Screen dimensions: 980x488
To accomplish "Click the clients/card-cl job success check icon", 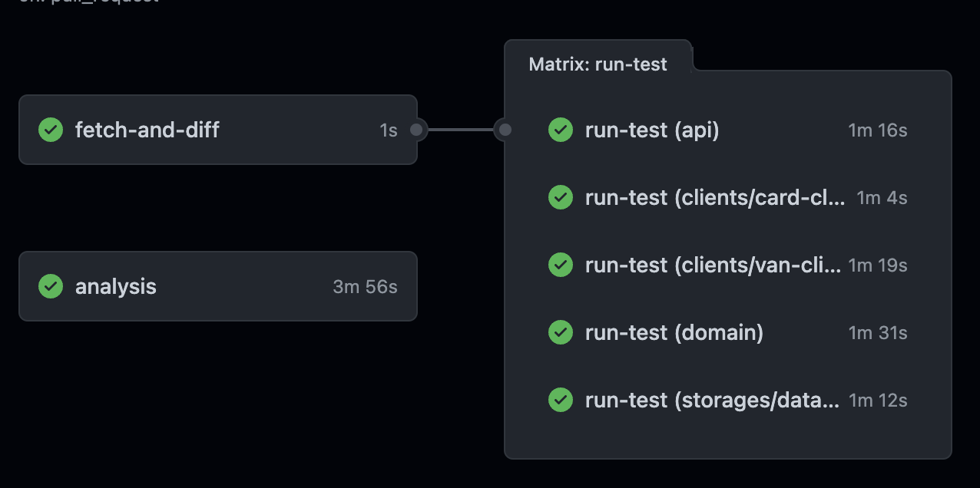I will pyautogui.click(x=561, y=197).
